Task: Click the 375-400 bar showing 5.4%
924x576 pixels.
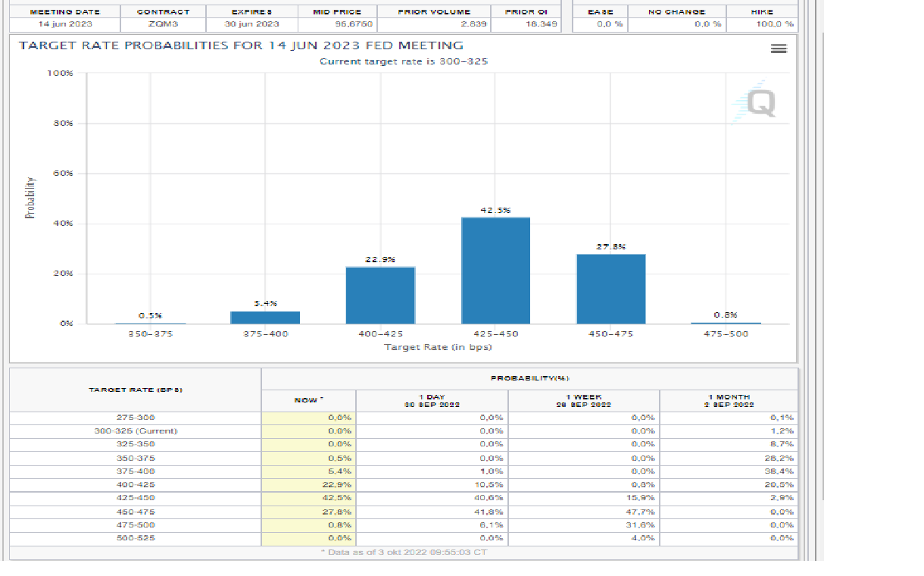Action: [265, 318]
